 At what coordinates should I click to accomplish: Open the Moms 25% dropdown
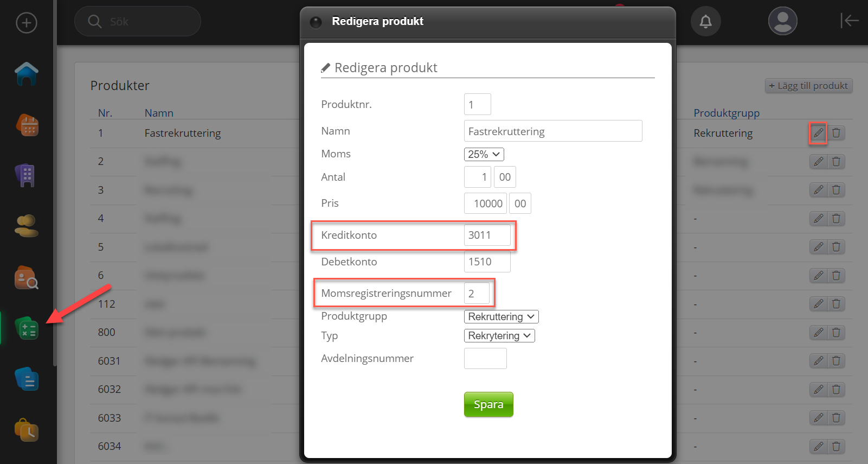point(484,154)
